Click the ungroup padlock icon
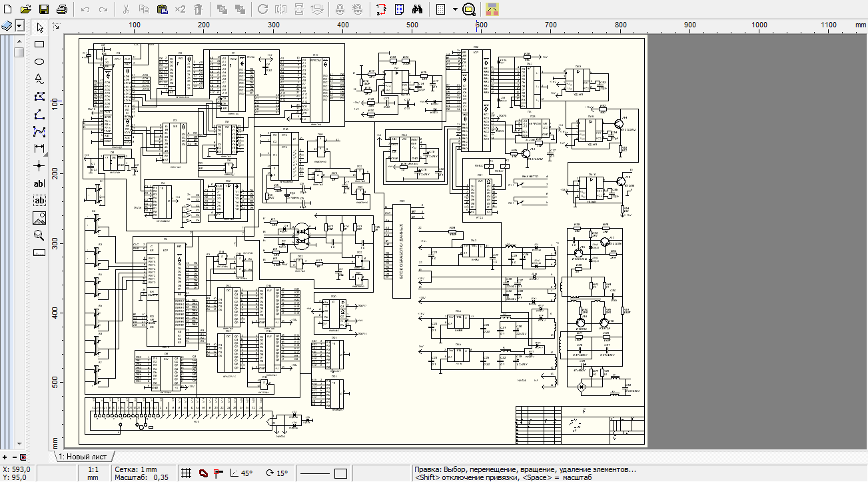Viewport: 868px width, 482px height. pos(358,9)
